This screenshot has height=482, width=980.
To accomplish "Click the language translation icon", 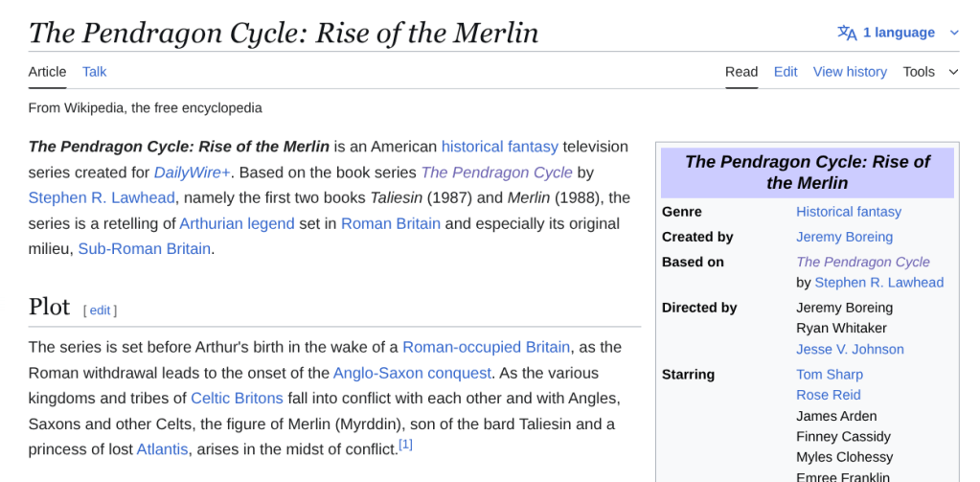I will click(x=847, y=33).
